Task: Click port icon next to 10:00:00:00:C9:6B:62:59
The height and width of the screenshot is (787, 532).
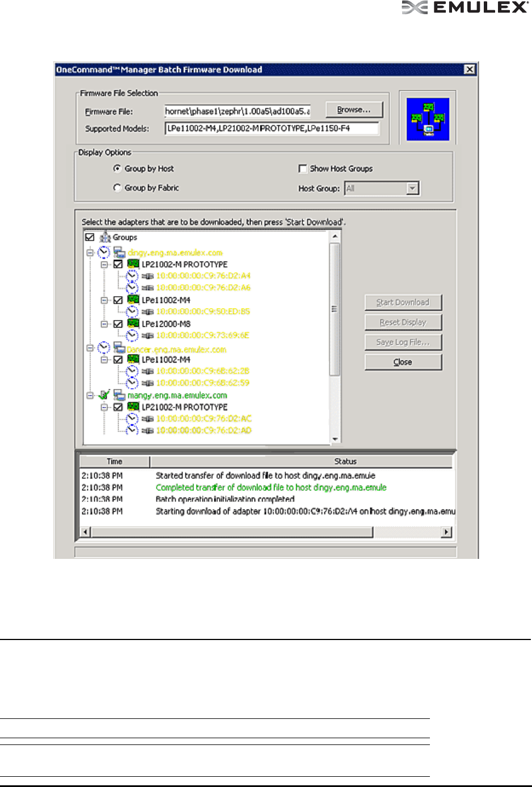Action: (147, 384)
